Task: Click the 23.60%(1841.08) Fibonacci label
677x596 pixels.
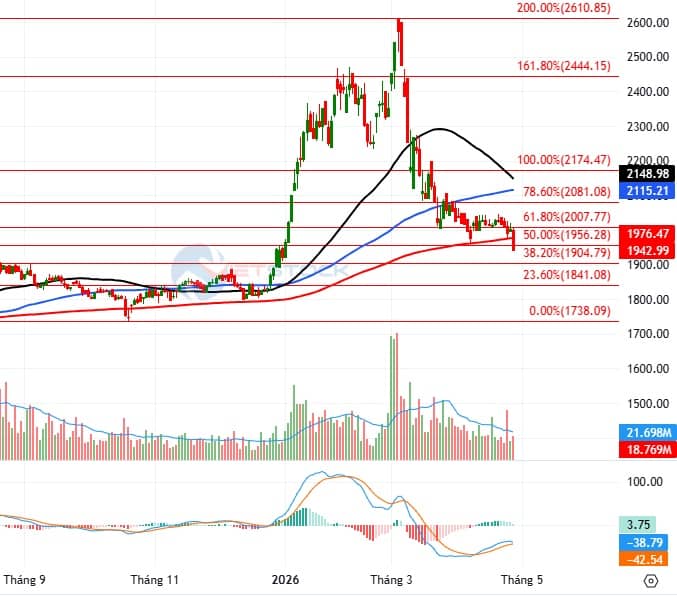Action: click(566, 274)
